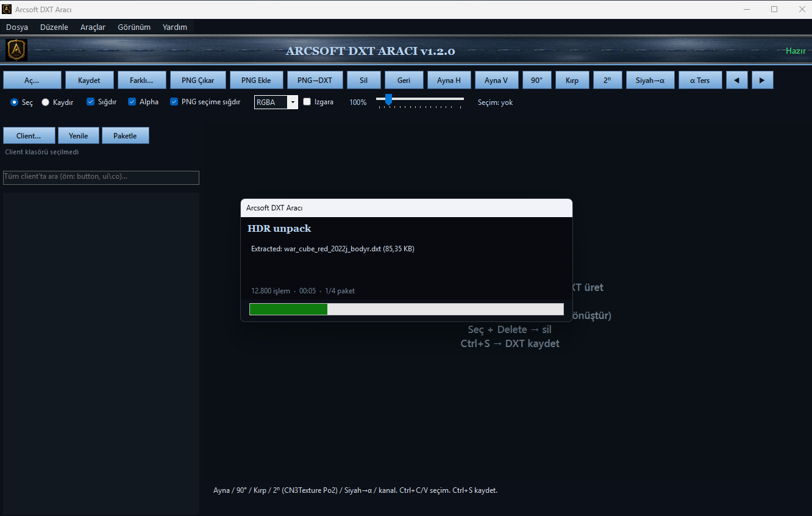Click the green HDR unpack progress bar

pos(407,309)
